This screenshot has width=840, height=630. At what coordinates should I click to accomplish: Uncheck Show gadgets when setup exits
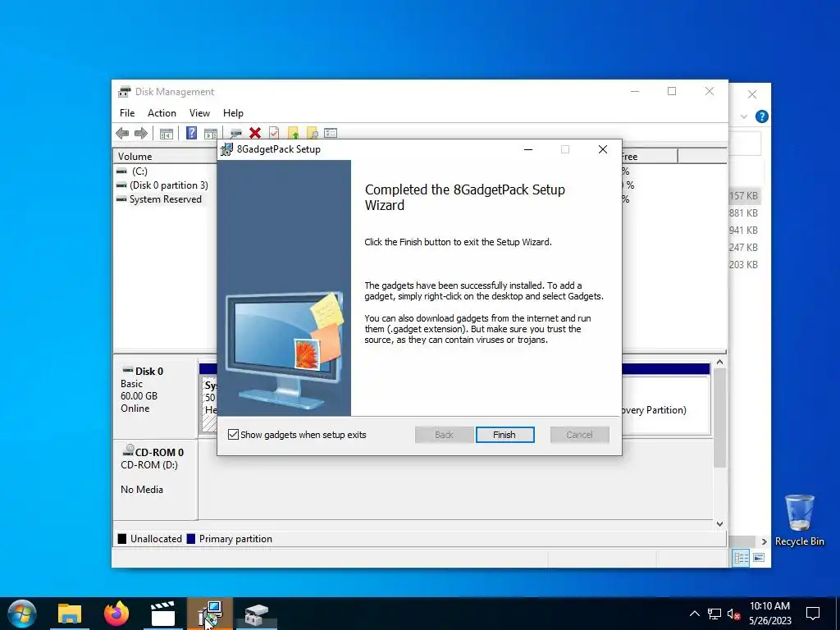pyautogui.click(x=233, y=435)
